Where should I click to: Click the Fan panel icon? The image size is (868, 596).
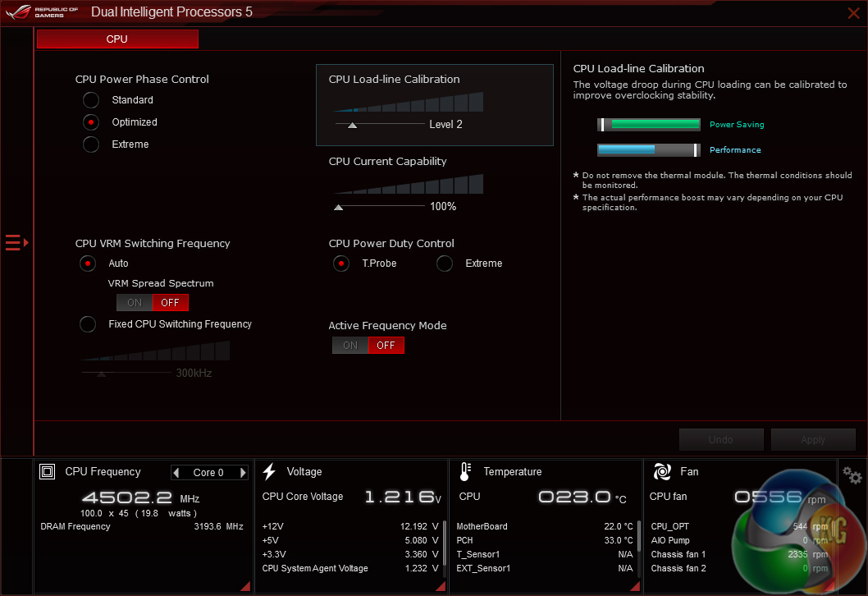point(662,472)
